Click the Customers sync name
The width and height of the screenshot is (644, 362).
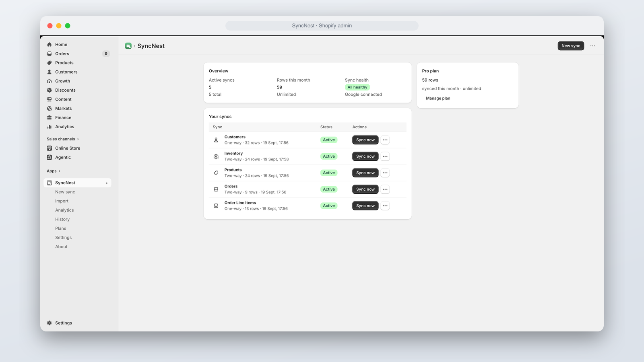(235, 137)
